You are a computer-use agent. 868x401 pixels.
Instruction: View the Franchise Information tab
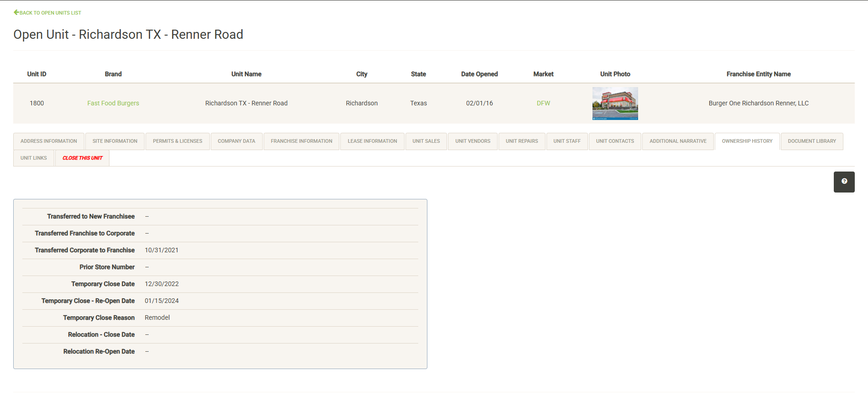click(301, 141)
